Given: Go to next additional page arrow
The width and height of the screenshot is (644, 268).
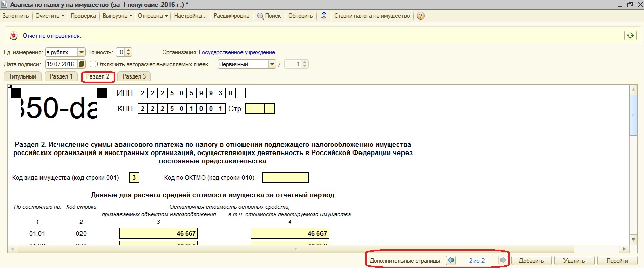Looking at the screenshot, I should [503, 261].
